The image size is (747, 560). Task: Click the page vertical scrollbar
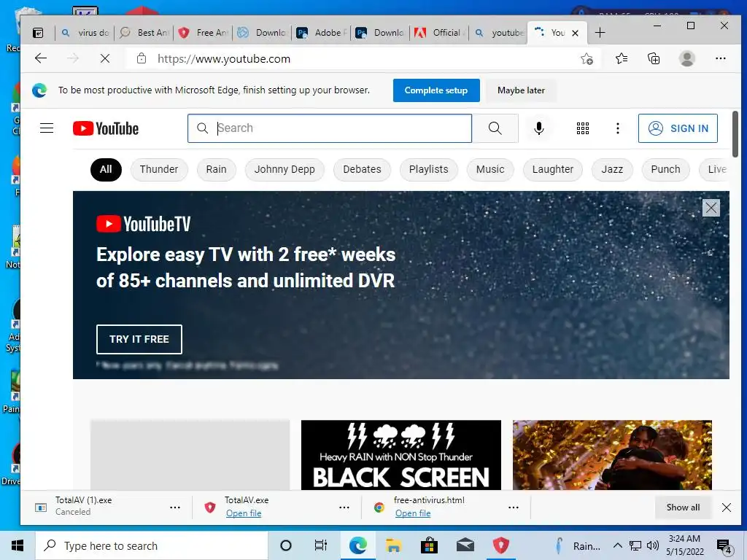[735, 134]
